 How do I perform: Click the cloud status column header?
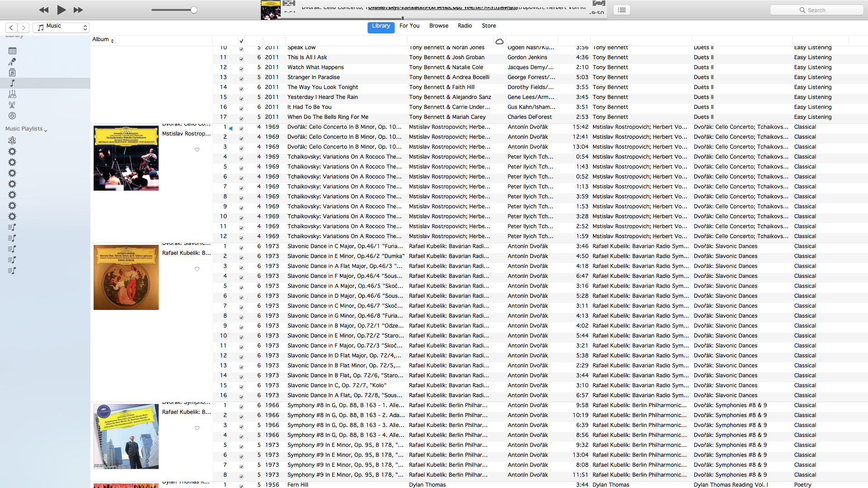(x=500, y=41)
